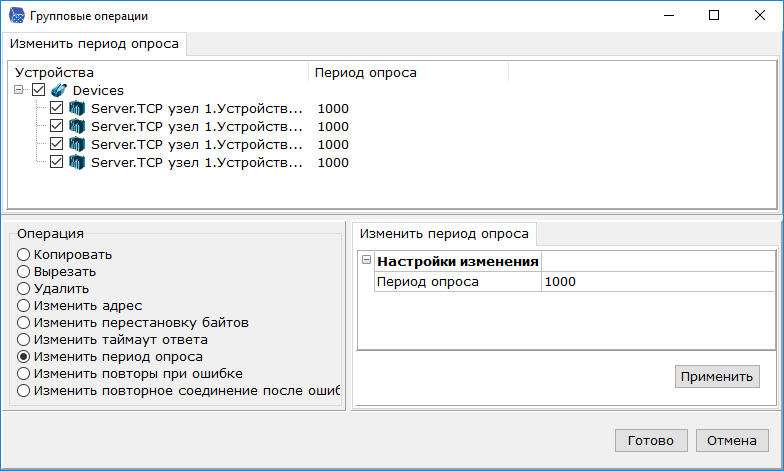Click the Период опроса property name cell
This screenshot has width=784, height=471.
pyautogui.click(x=458, y=282)
